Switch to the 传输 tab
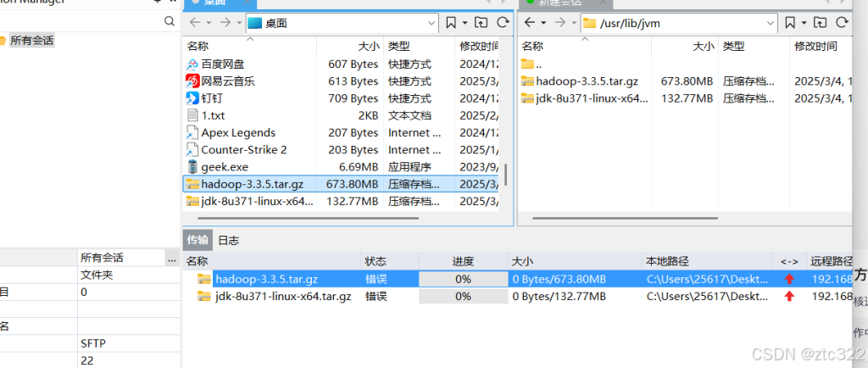 [x=198, y=240]
